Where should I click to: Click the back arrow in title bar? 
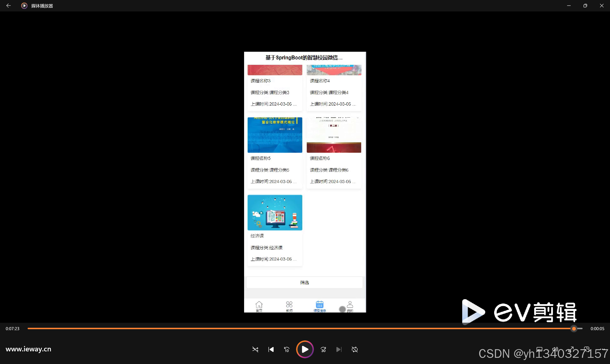(x=9, y=6)
